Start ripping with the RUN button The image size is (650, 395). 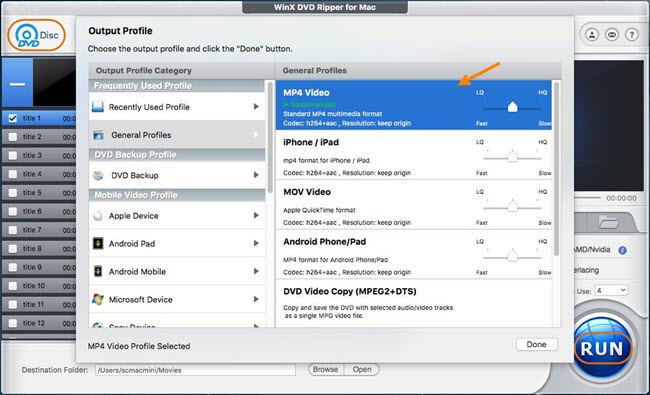click(x=603, y=349)
